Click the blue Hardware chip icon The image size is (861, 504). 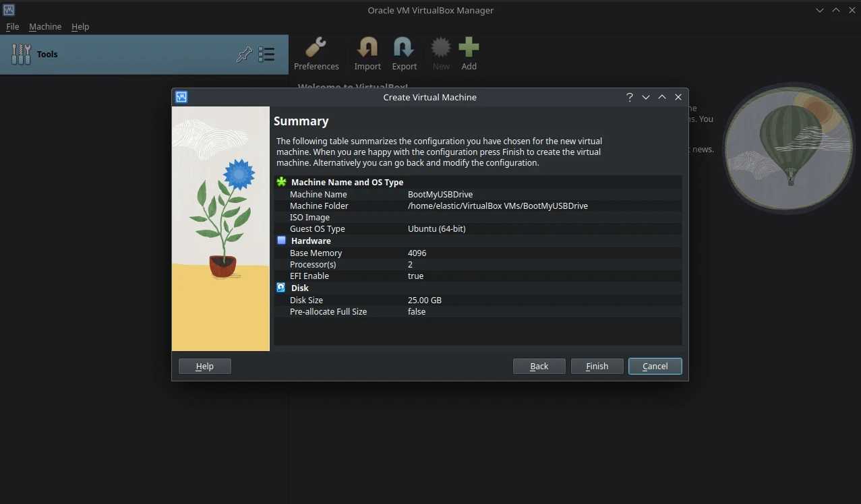pyautogui.click(x=282, y=241)
